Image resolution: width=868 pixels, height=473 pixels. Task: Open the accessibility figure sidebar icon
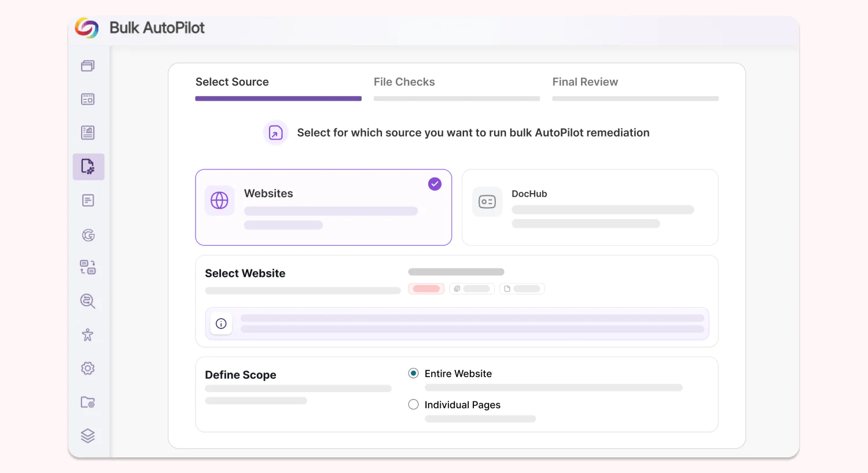click(x=88, y=335)
